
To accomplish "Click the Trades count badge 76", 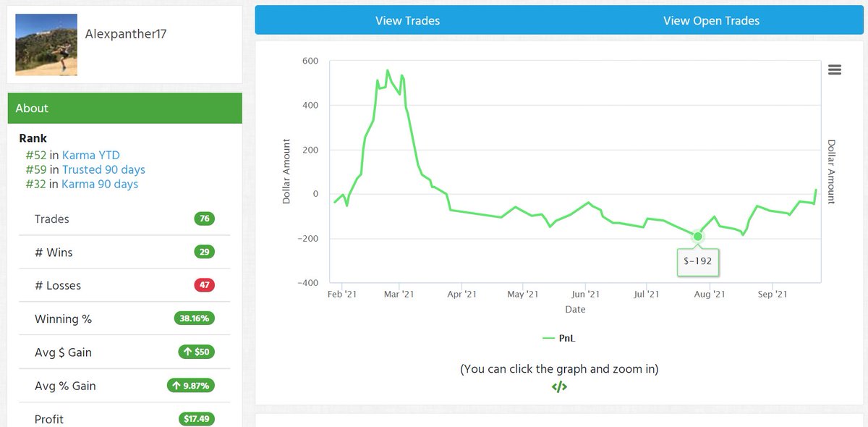I will (x=205, y=219).
